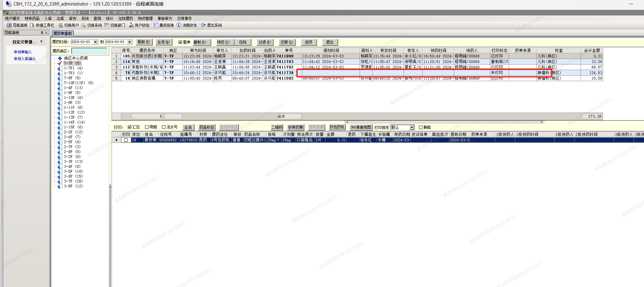Click the ward icon next to 1-7F1
This screenshot has width=644, height=287.
(60, 68)
